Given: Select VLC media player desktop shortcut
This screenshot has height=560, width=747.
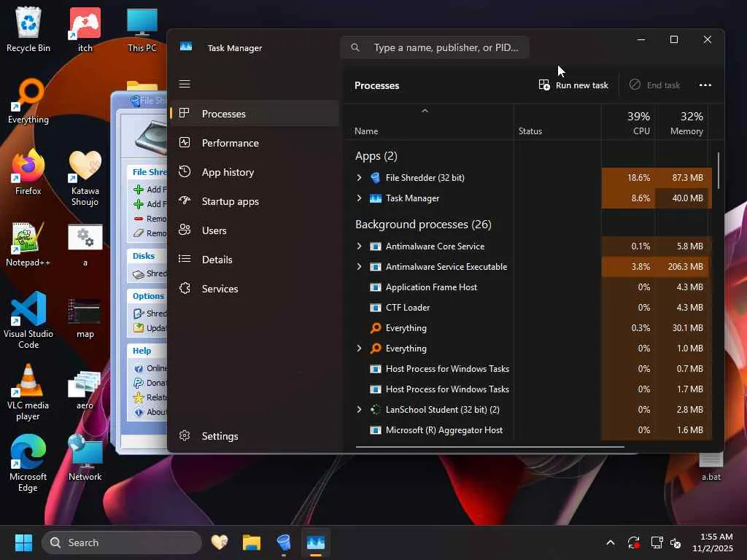Looking at the screenshot, I should (28, 392).
